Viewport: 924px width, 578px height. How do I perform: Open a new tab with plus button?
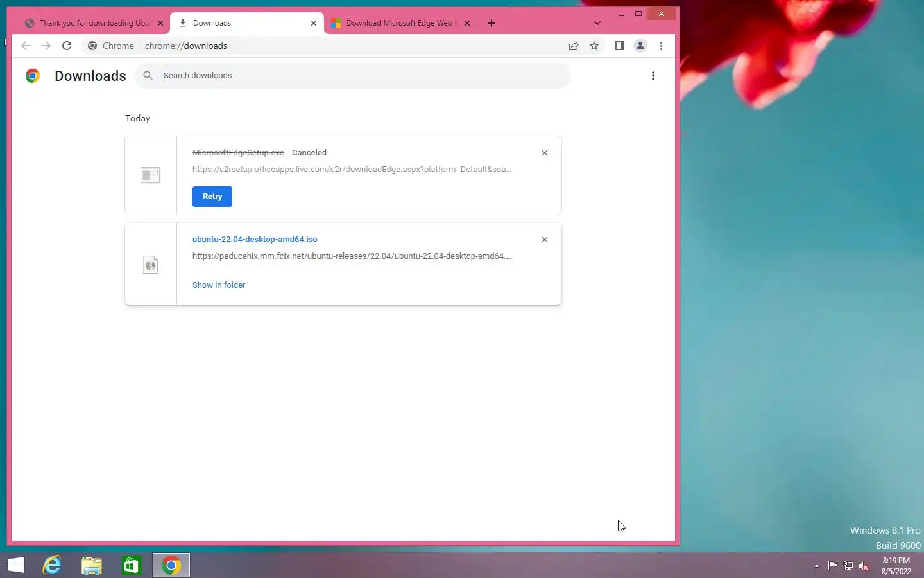tap(492, 23)
